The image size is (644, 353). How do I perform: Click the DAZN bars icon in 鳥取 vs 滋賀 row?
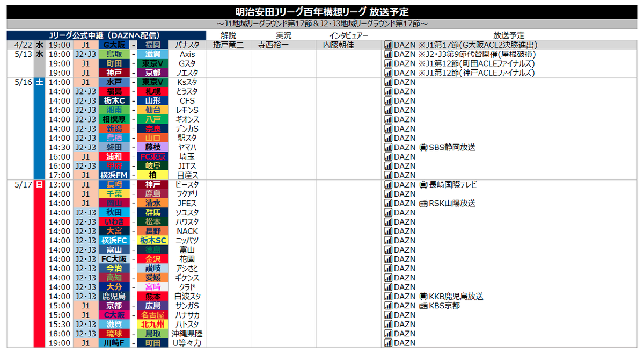[x=389, y=54]
